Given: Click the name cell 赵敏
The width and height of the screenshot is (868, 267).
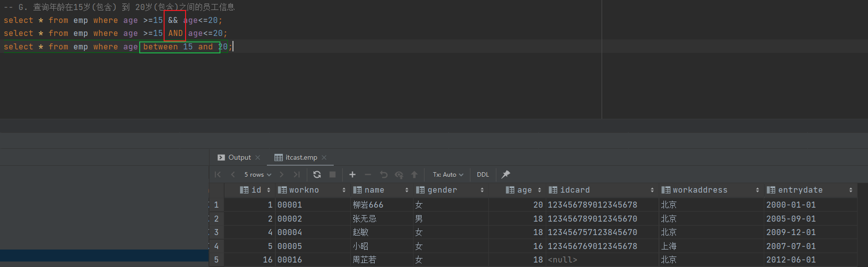Looking at the screenshot, I should click(x=381, y=233).
